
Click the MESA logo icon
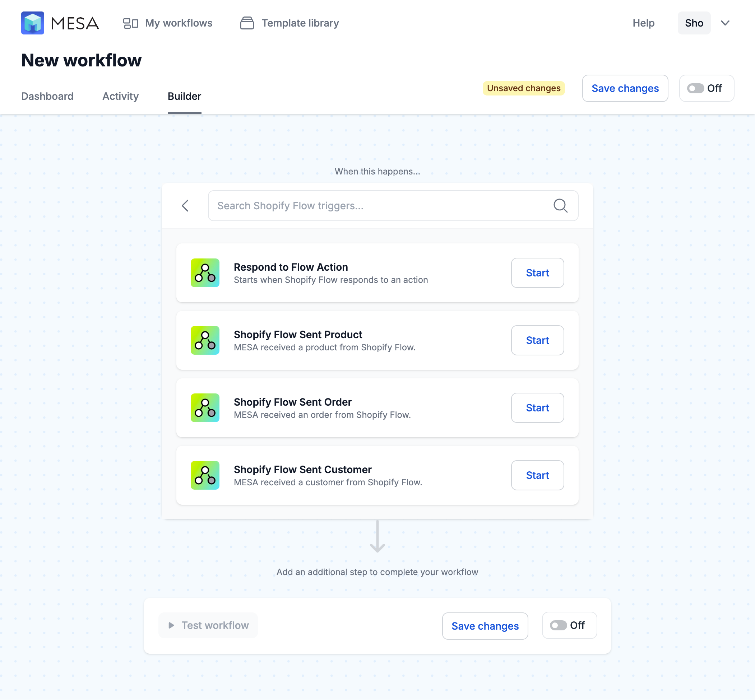click(x=33, y=23)
